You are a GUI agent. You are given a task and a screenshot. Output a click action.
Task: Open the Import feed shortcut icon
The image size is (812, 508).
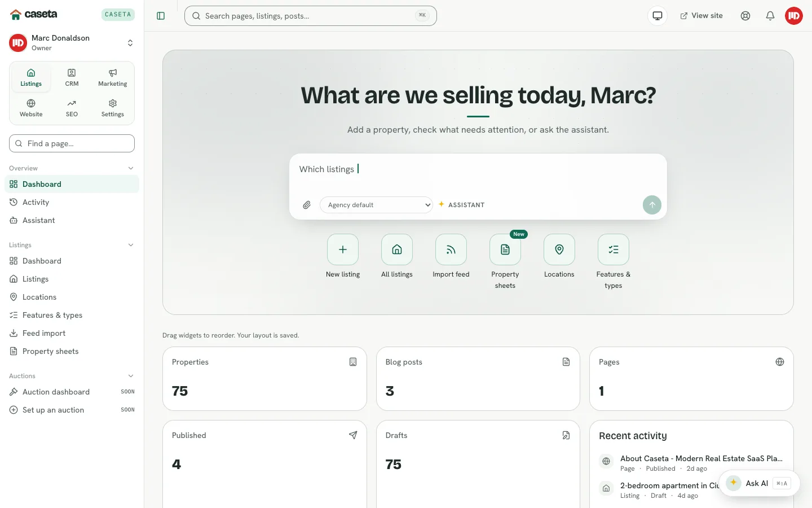451,249
